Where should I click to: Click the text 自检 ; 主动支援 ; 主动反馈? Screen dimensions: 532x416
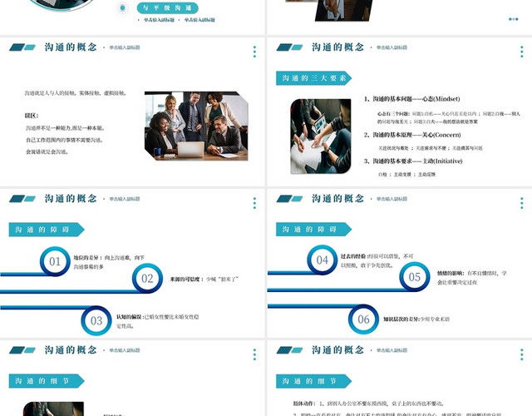406,175
